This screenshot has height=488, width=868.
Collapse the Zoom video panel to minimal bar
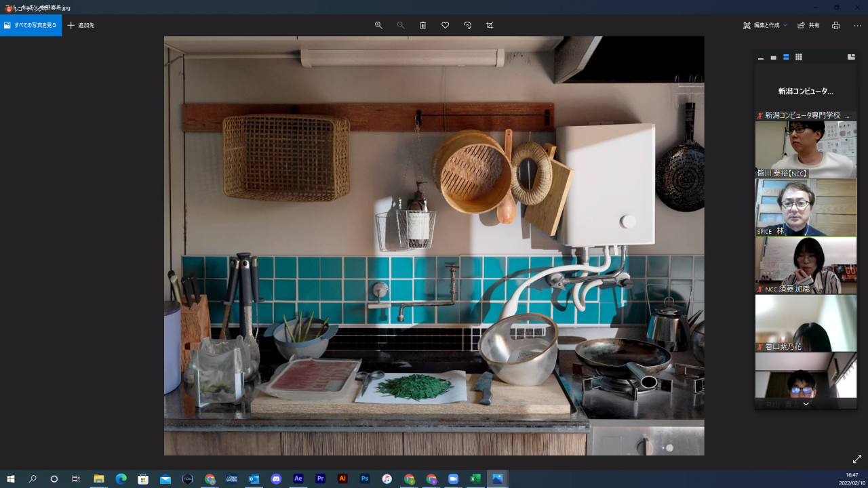point(761,58)
